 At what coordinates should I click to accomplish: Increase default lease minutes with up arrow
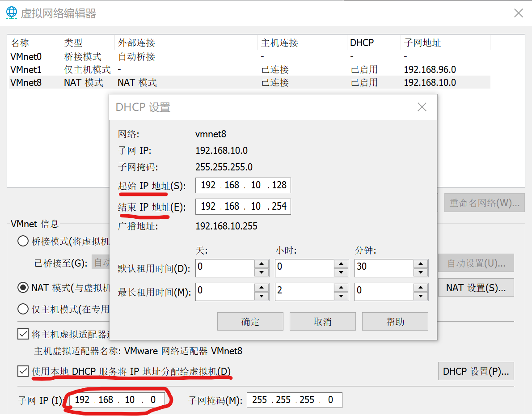(x=421, y=263)
